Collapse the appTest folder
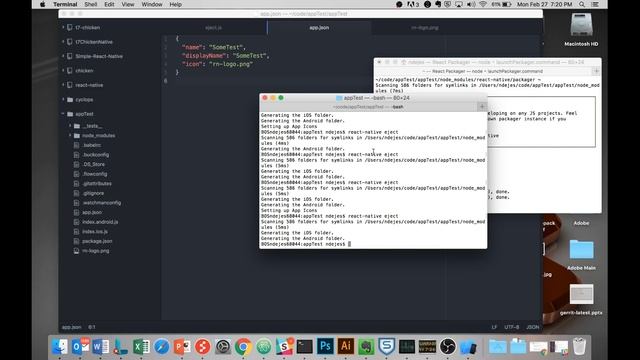The height and width of the screenshot is (360, 640). click(63, 114)
